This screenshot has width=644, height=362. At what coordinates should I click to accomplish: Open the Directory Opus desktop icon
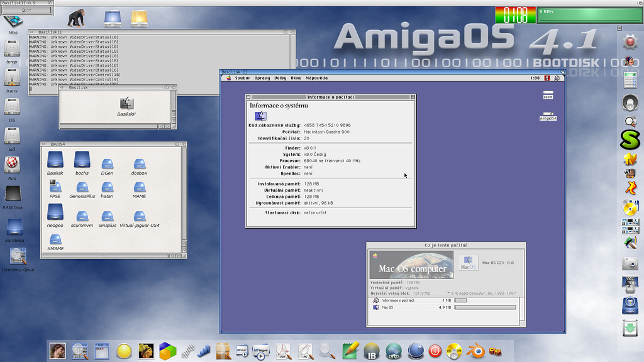[18, 256]
